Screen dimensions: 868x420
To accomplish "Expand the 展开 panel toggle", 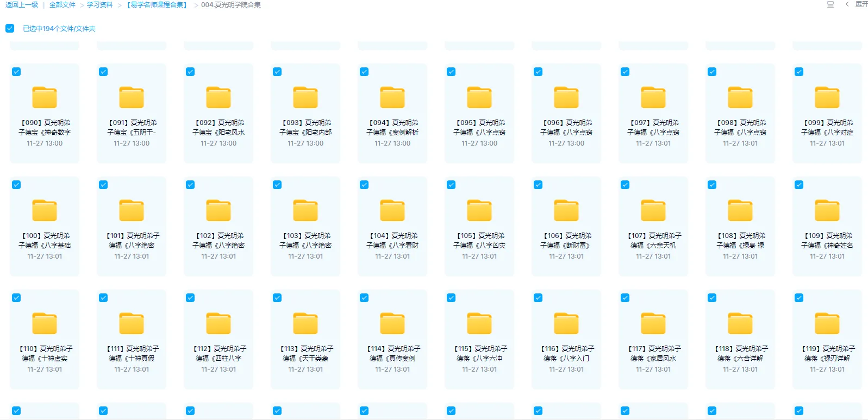I will 856,4.
